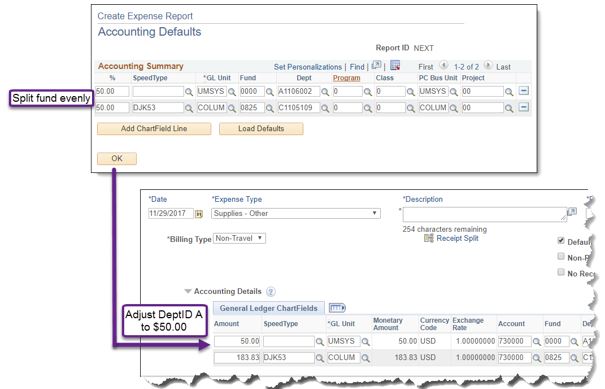Open GL Unit lookup next to UMSYS in details grid
The image size is (605, 389).
point(365,342)
